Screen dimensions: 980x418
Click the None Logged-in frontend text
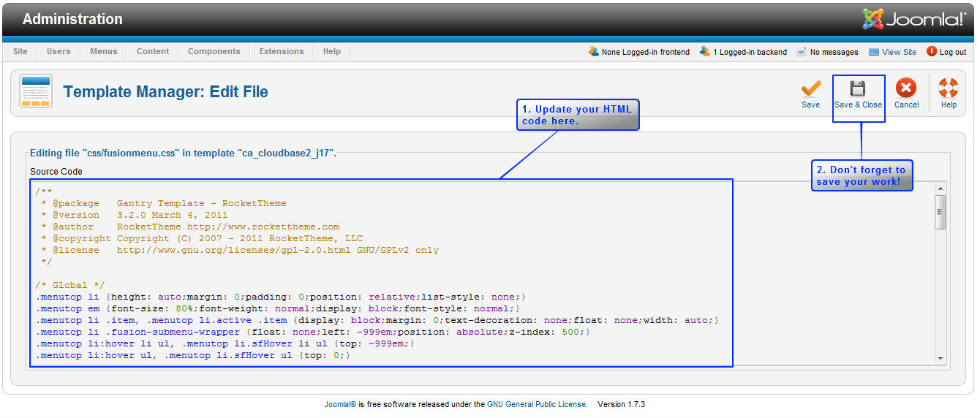(645, 52)
